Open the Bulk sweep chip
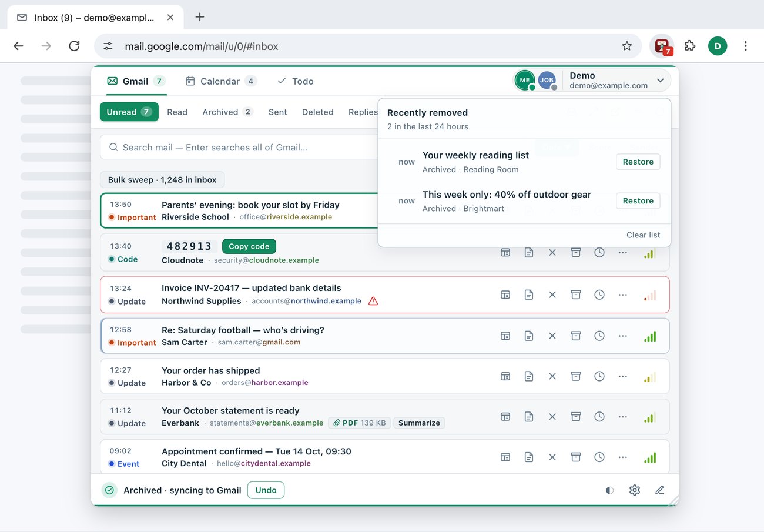Image resolution: width=764 pixels, height=532 pixels. click(x=162, y=180)
